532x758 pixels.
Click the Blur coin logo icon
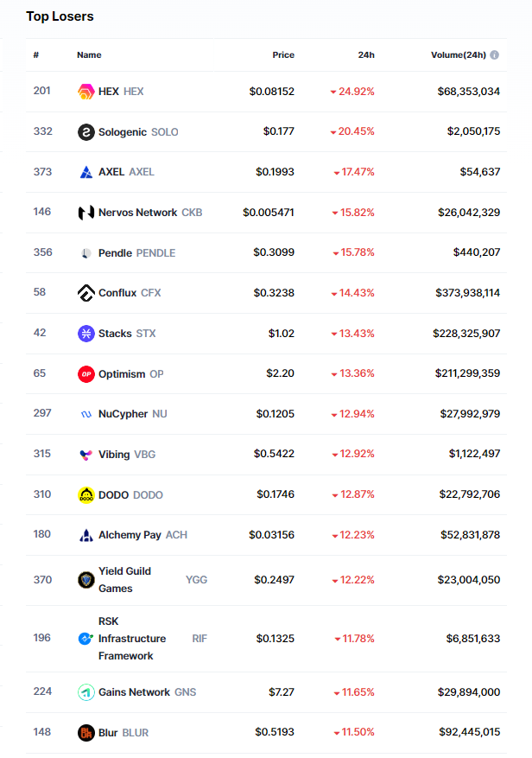coord(85,733)
